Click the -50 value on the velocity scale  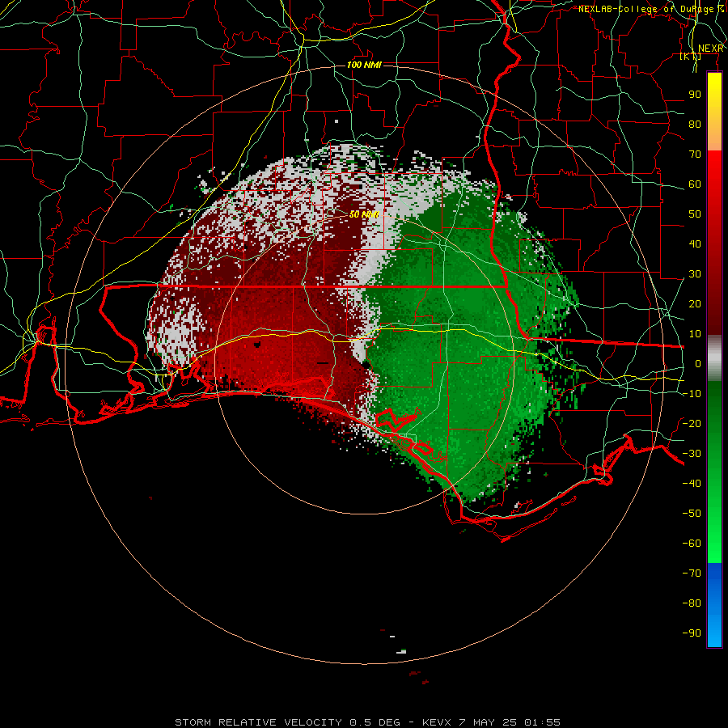692,514
